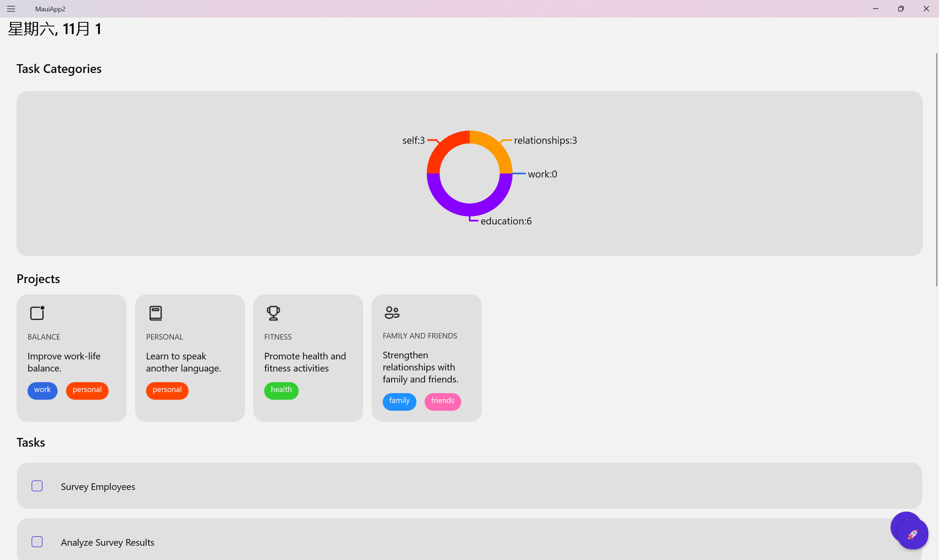Image resolution: width=939 pixels, height=560 pixels.
Task: Click the orange relationships chart segment
Action: [495, 148]
